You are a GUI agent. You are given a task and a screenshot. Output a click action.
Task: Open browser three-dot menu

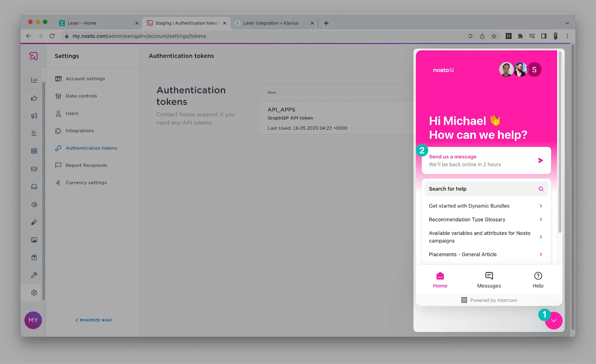pyautogui.click(x=567, y=36)
